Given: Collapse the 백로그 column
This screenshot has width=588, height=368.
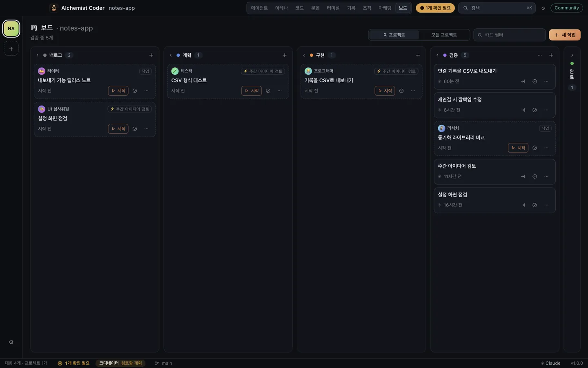Looking at the screenshot, I should (x=37, y=55).
